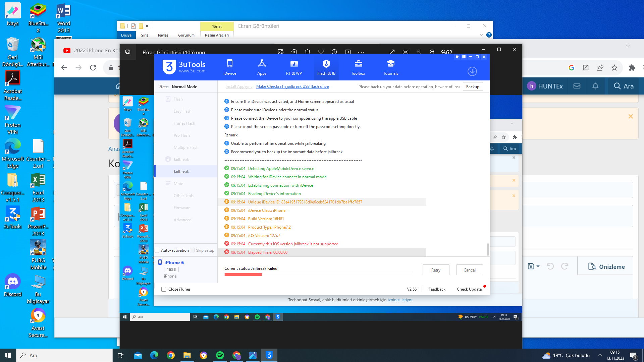
Task: Show hidden system tray icons
Action: 600,355
